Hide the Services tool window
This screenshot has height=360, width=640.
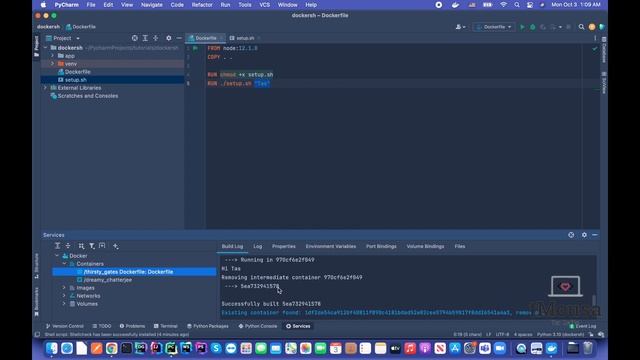pos(595,235)
